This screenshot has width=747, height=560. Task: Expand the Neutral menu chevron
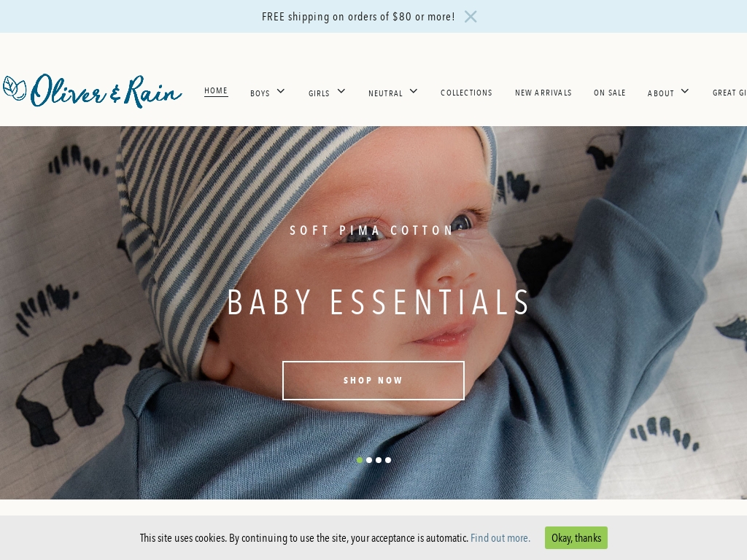coord(414,91)
